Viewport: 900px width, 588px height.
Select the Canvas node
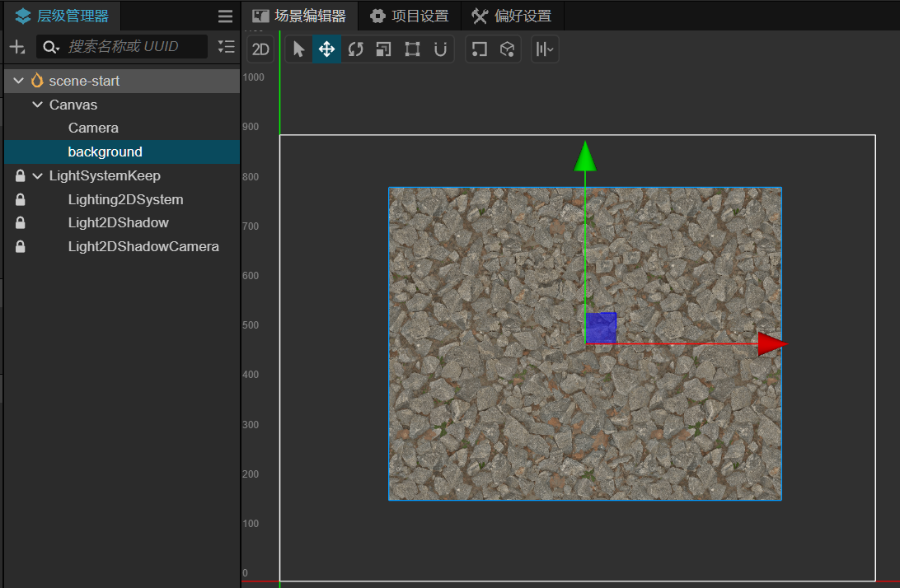point(73,105)
